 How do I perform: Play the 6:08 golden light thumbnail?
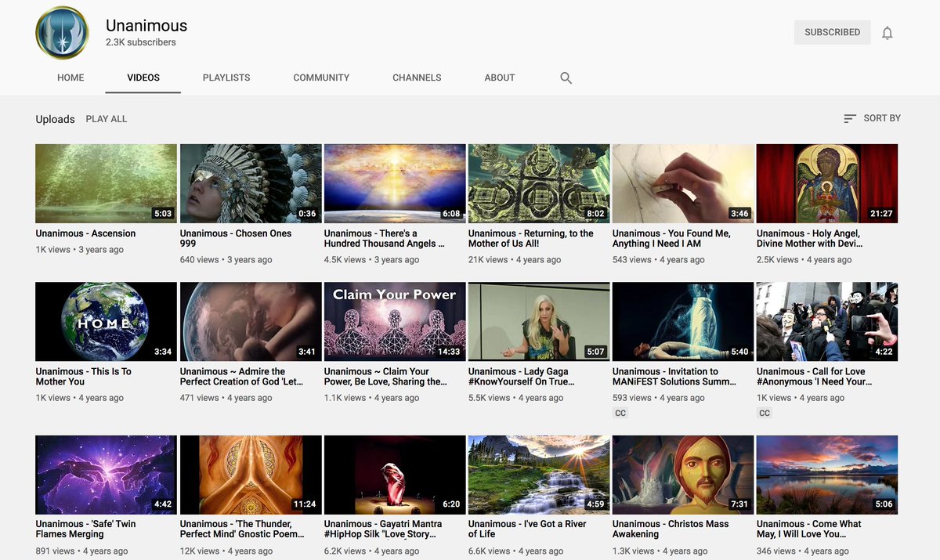pyautogui.click(x=395, y=183)
